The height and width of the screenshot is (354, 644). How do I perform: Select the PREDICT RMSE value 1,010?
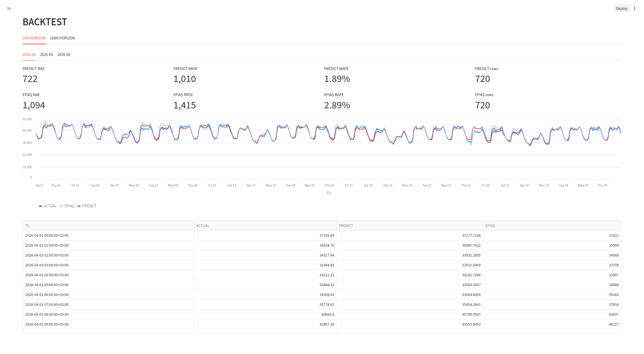pos(185,79)
